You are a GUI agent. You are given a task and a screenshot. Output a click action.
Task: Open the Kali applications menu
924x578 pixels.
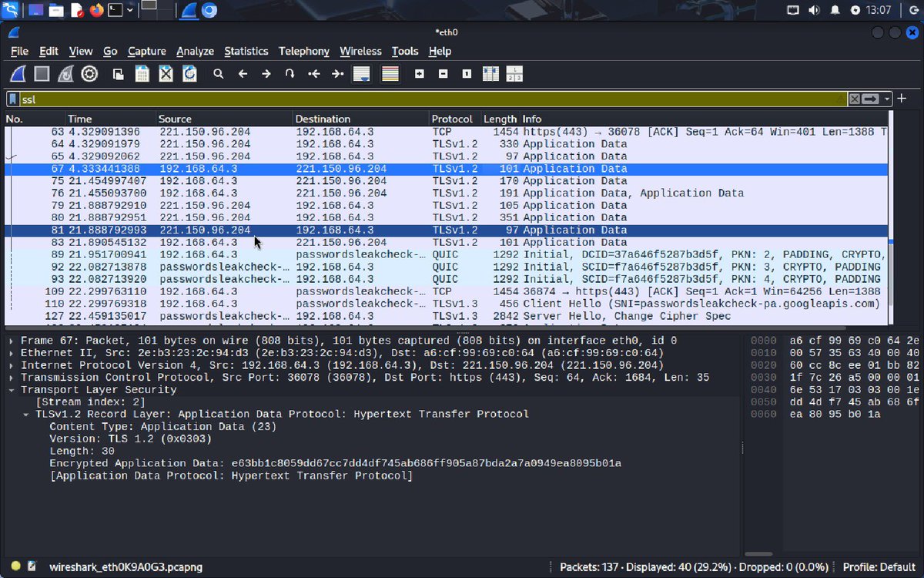11,10
